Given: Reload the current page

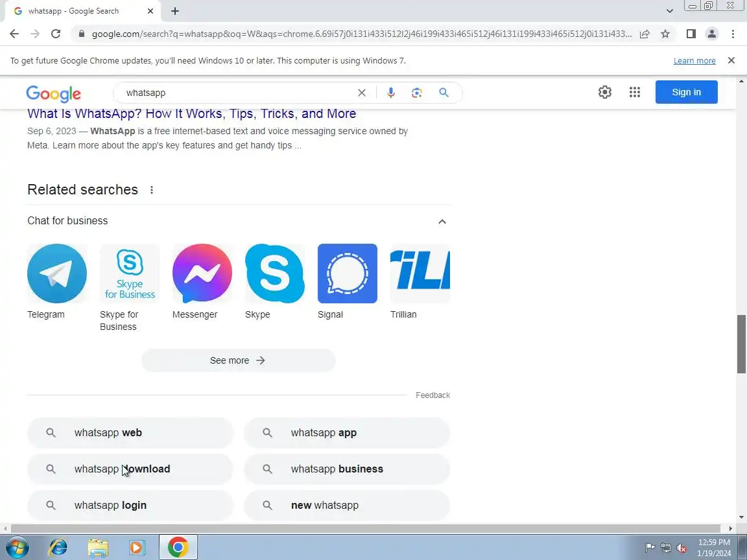Looking at the screenshot, I should [56, 34].
